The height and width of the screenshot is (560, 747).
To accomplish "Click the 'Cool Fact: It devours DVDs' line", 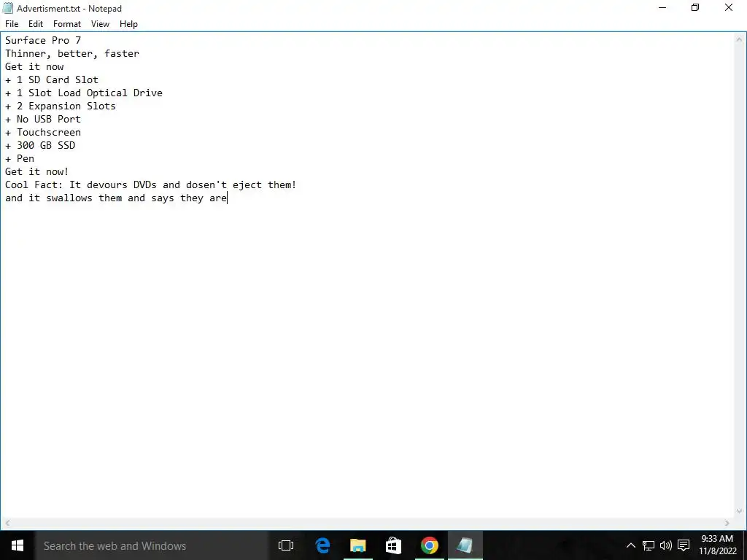I will (150, 184).
